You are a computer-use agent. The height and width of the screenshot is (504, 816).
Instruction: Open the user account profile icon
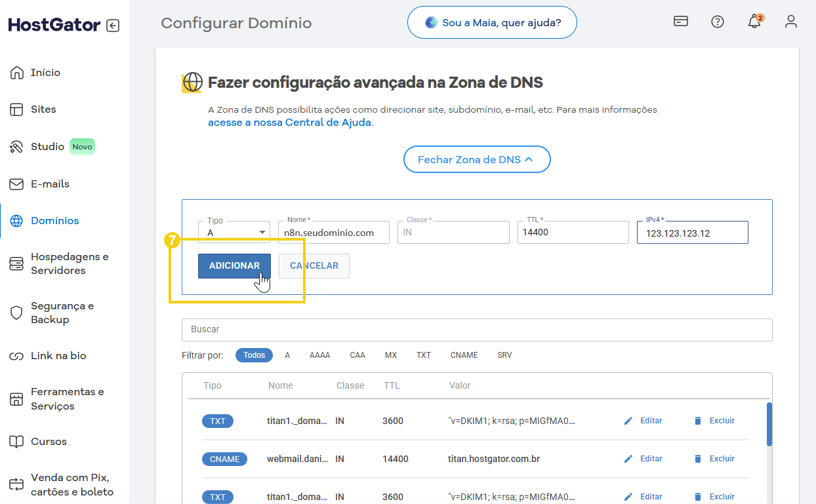791,22
